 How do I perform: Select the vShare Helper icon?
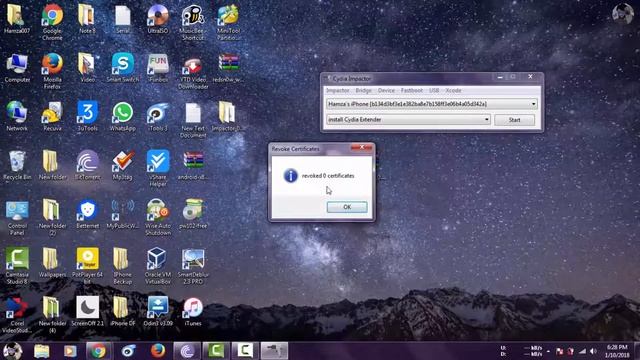click(x=158, y=168)
